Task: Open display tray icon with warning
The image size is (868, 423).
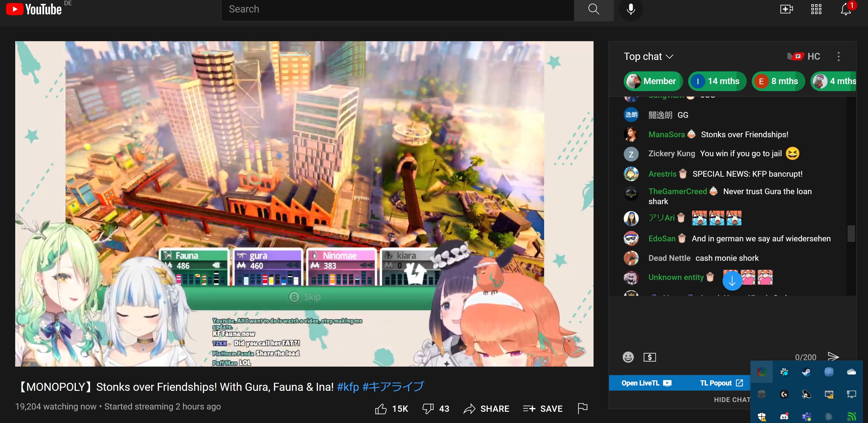Action: (829, 394)
